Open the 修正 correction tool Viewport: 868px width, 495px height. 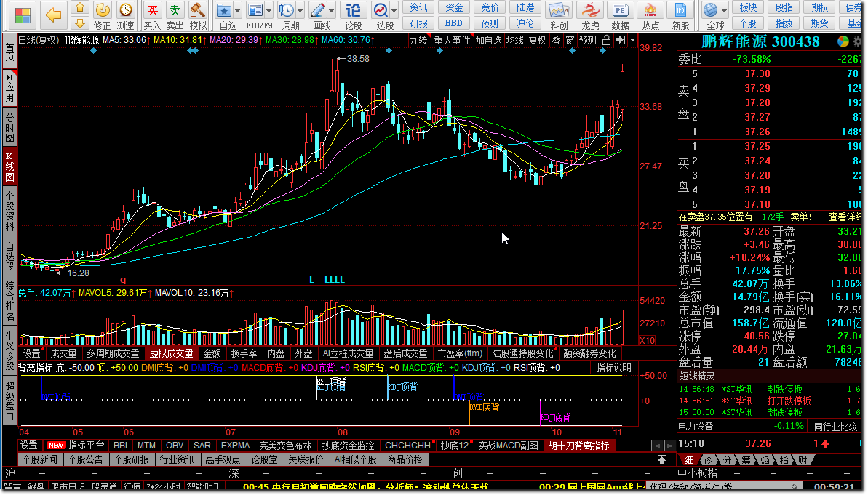(x=102, y=15)
